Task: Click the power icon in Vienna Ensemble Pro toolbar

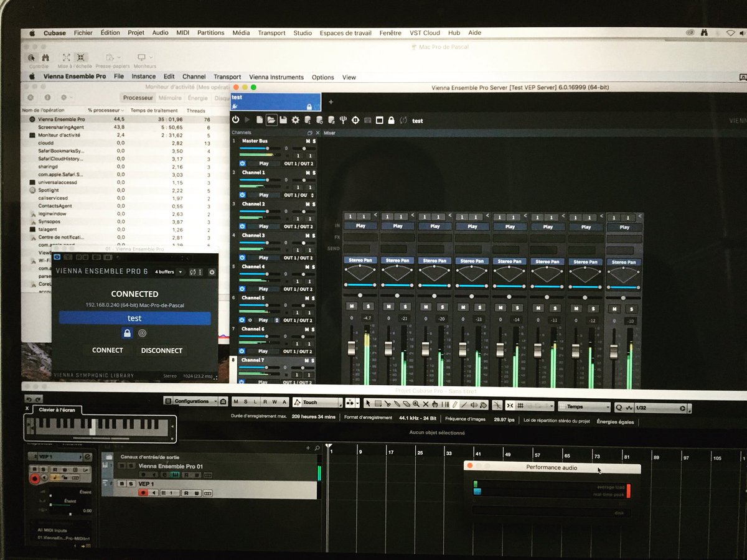Action: (x=236, y=120)
